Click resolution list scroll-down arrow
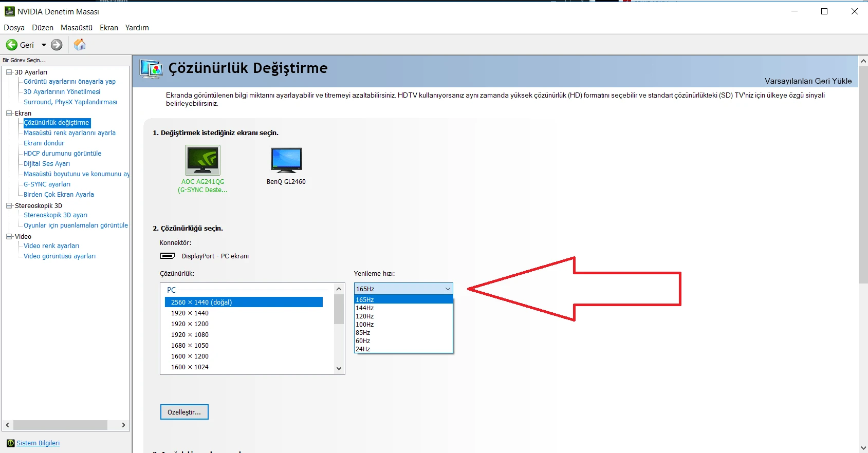 tap(339, 368)
